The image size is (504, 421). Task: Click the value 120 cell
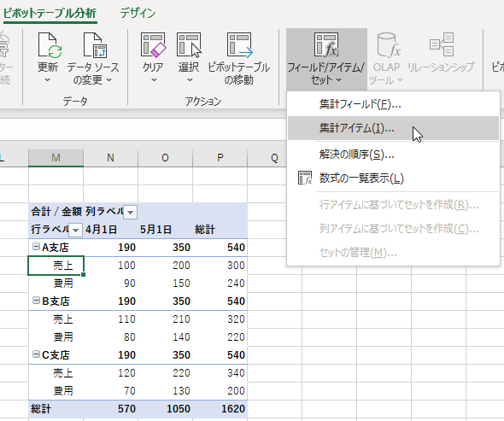pos(110,373)
